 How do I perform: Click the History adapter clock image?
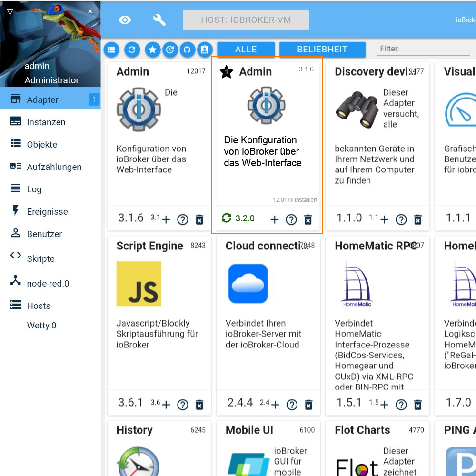pos(139,461)
